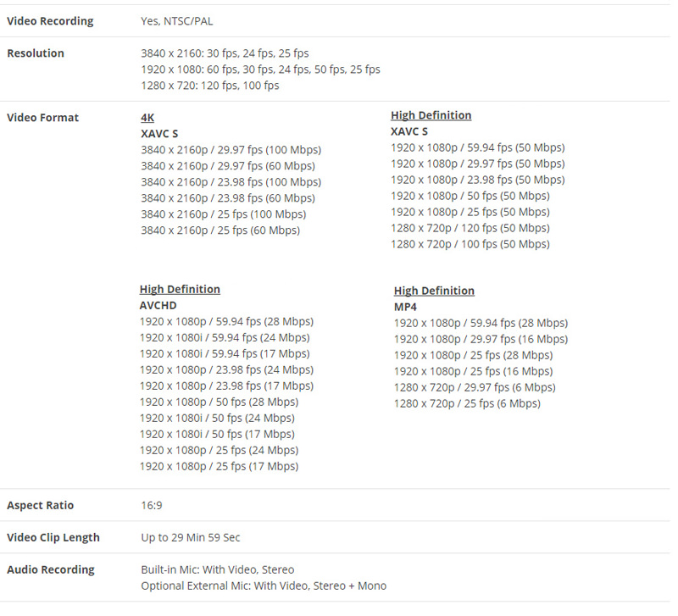Image resolution: width=678 pixels, height=616 pixels.
Task: Select 1280 x 720p 120 fps 50 Mbps line
Action: (470, 228)
